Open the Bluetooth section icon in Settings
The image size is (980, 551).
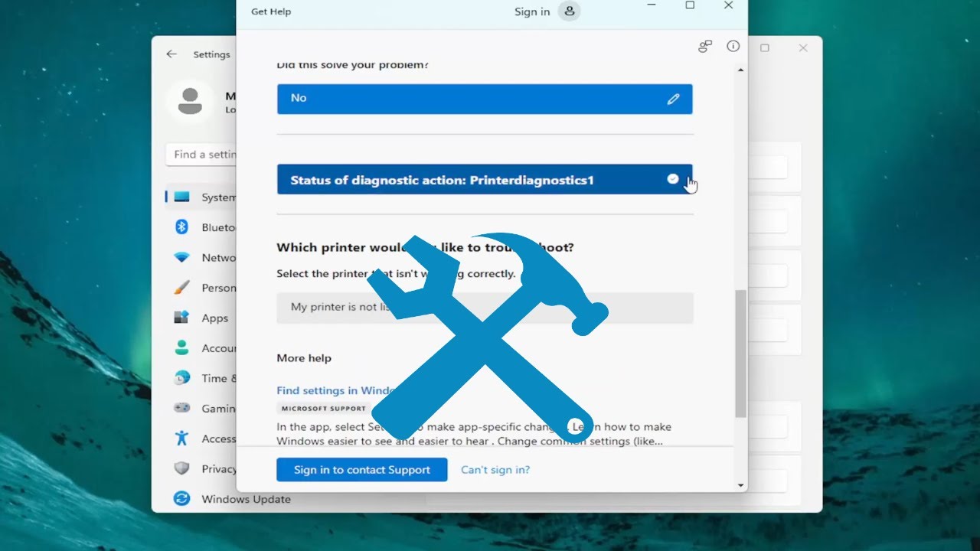tap(181, 227)
